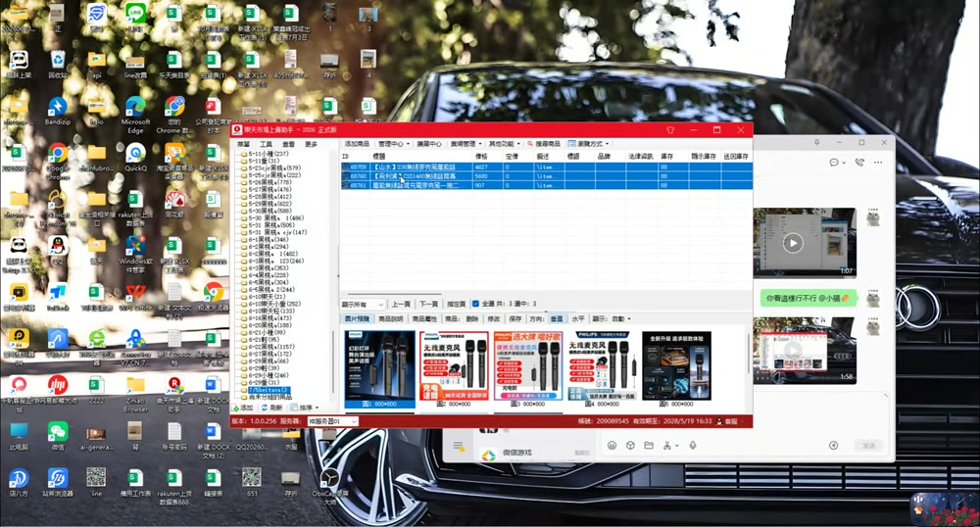Launch the WPS Office desktop icon
This screenshot has width=980, height=527.
point(135,295)
